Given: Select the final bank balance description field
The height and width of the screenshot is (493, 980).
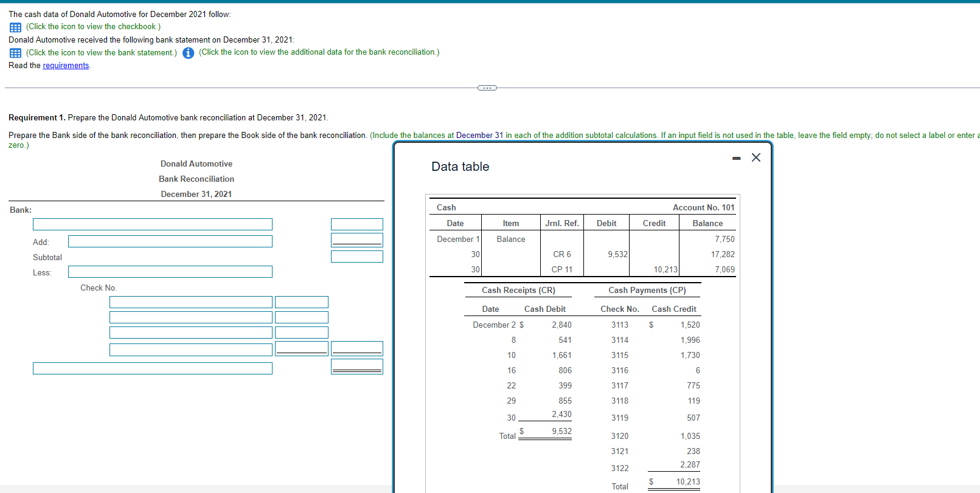Looking at the screenshot, I should pyautogui.click(x=153, y=368).
